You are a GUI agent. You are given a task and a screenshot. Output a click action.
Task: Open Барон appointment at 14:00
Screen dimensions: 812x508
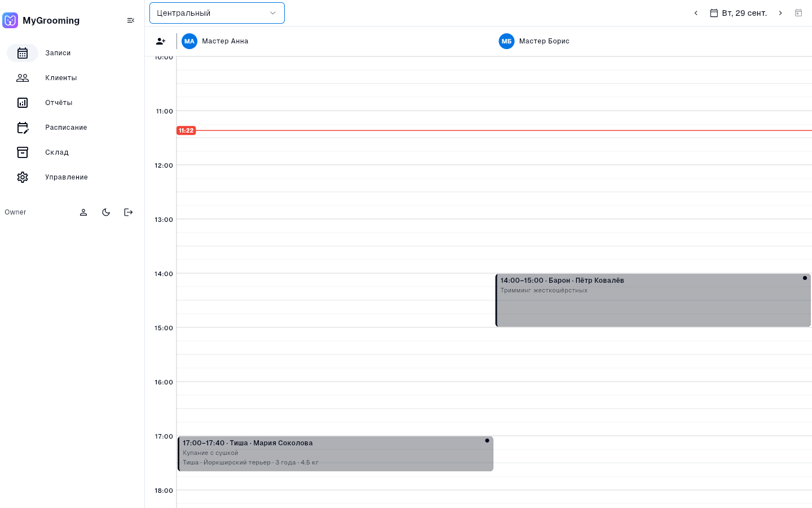pos(653,300)
